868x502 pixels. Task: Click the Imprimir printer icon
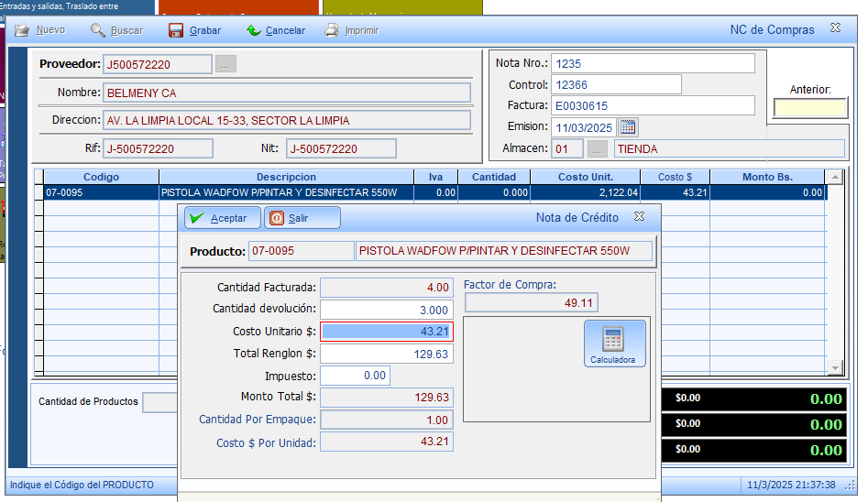click(332, 30)
